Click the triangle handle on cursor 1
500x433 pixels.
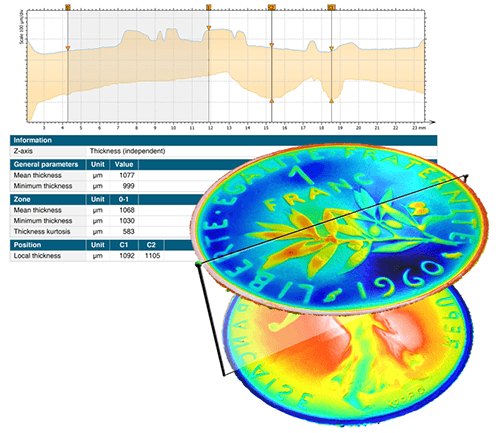pyautogui.click(x=209, y=28)
